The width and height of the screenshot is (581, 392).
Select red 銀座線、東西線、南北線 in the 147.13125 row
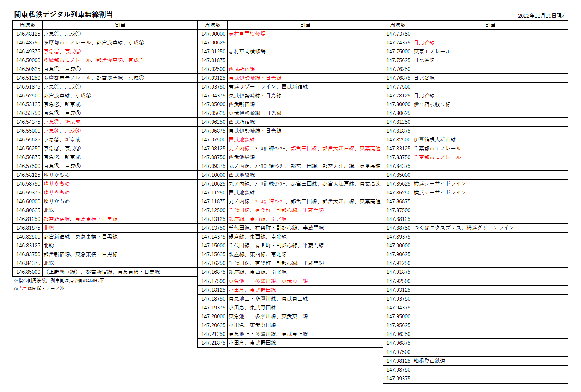click(258, 219)
